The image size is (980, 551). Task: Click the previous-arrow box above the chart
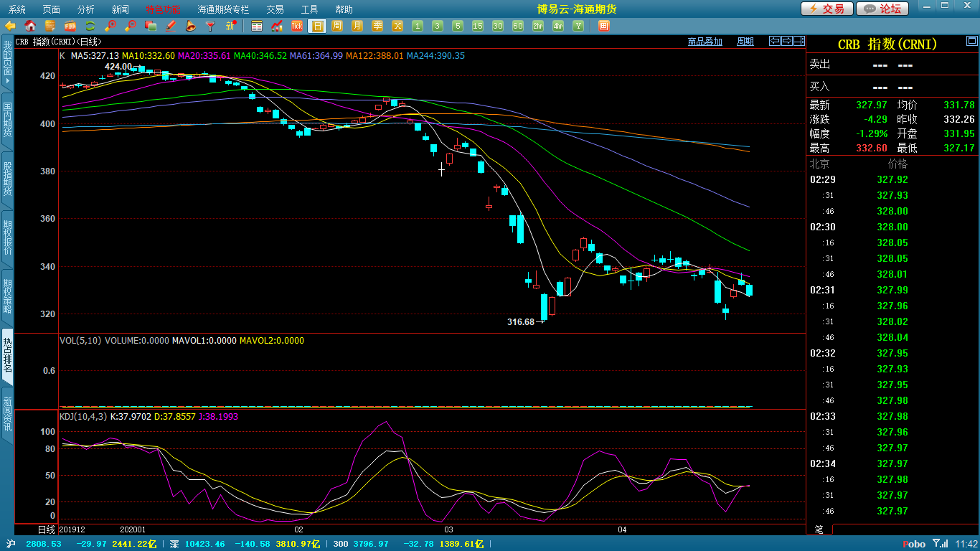click(774, 41)
